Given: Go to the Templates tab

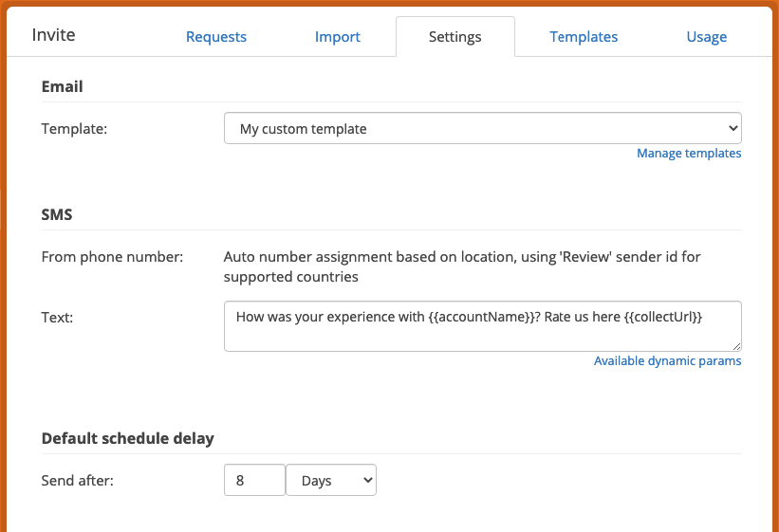Looking at the screenshot, I should (x=584, y=37).
